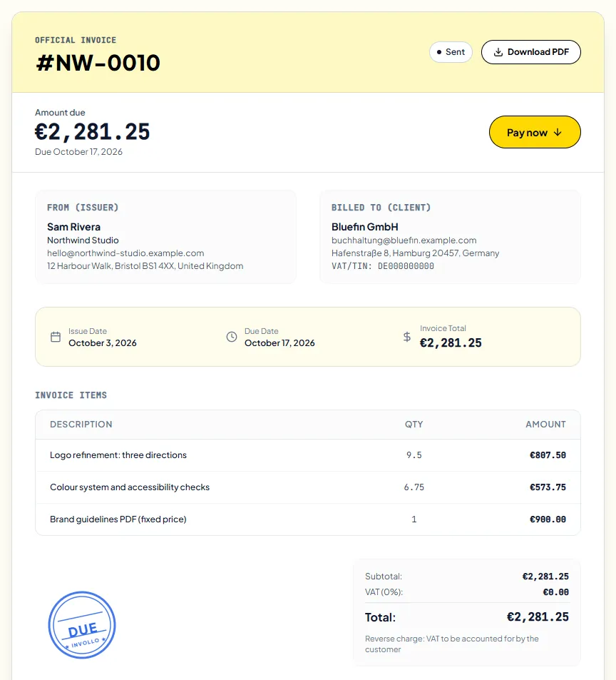Click amount €807.50
The height and width of the screenshot is (680, 616).
548,455
